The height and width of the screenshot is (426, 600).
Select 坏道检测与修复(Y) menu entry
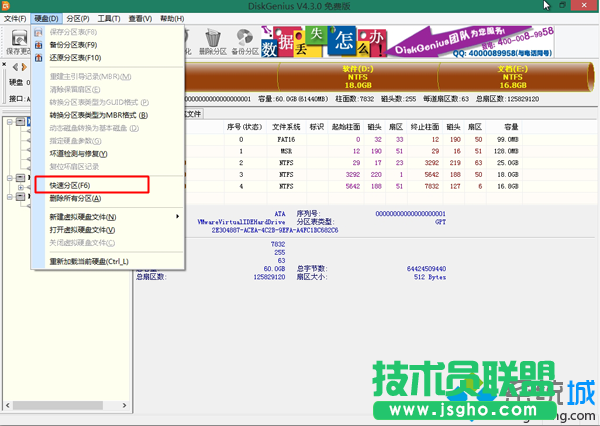[x=78, y=154]
